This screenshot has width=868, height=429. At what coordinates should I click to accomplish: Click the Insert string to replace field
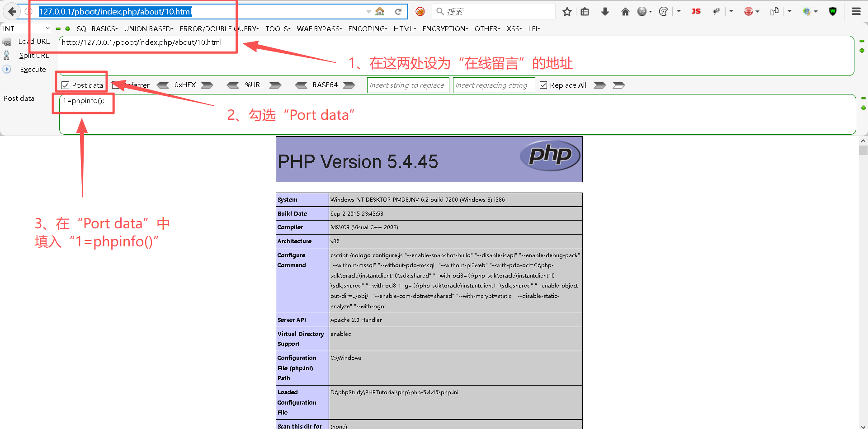click(x=408, y=85)
